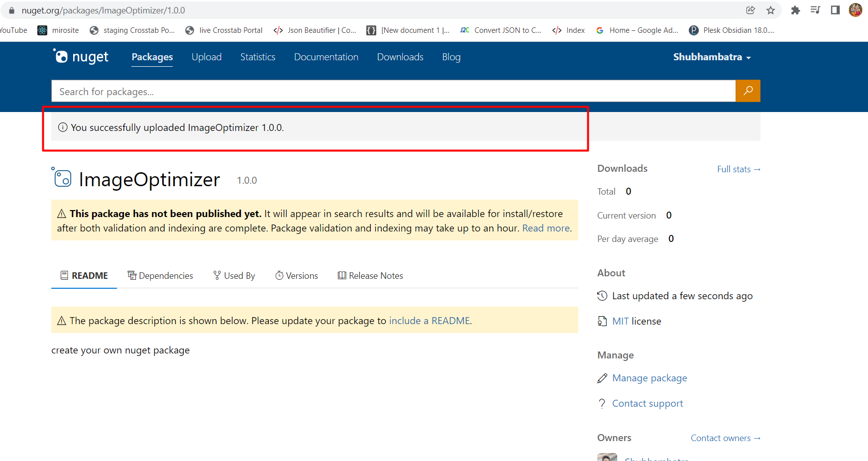Image resolution: width=868 pixels, height=461 pixels.
Task: Switch to the Used By tab
Action: (234, 276)
